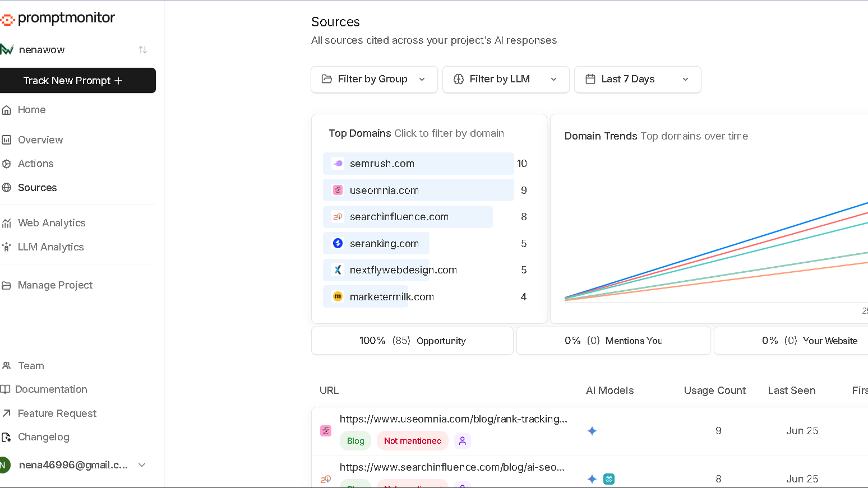Click the Team people icon
Screen dimensions: 868x488
7,366
